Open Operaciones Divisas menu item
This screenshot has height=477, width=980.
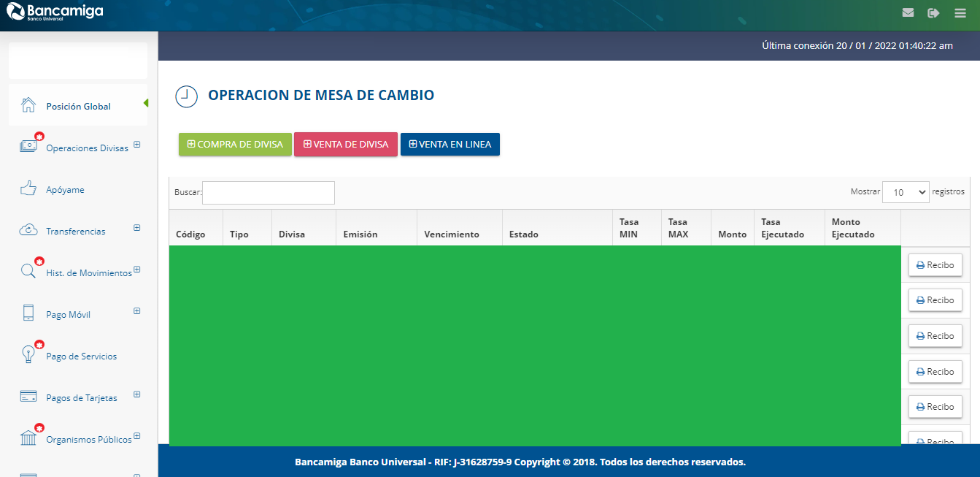tap(87, 148)
